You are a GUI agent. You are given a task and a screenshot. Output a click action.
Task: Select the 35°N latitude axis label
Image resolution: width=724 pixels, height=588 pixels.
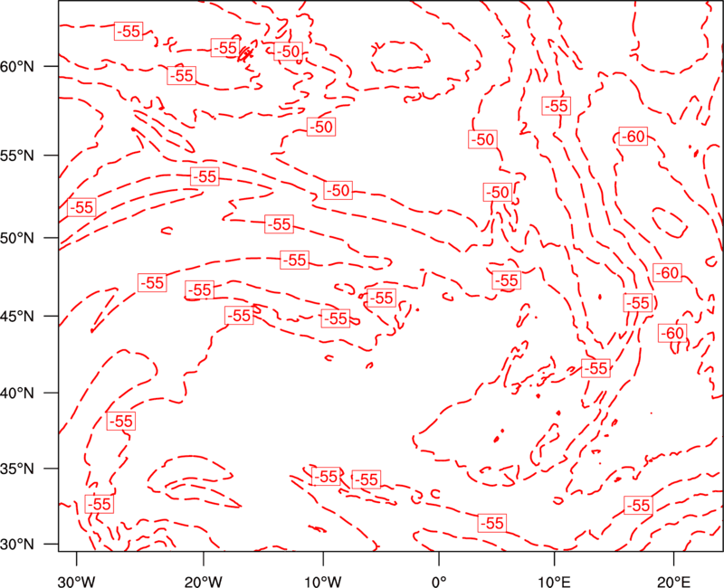point(17,469)
